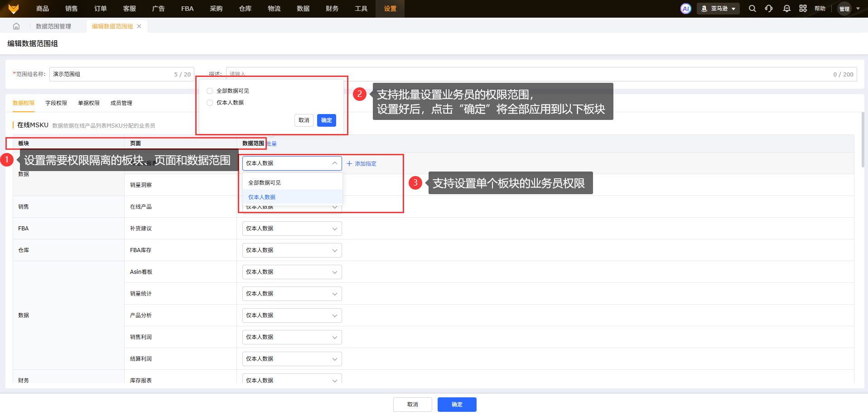Click the search magnifier icon
Image resolution: width=868 pixels, height=415 pixels.
(x=752, y=9)
